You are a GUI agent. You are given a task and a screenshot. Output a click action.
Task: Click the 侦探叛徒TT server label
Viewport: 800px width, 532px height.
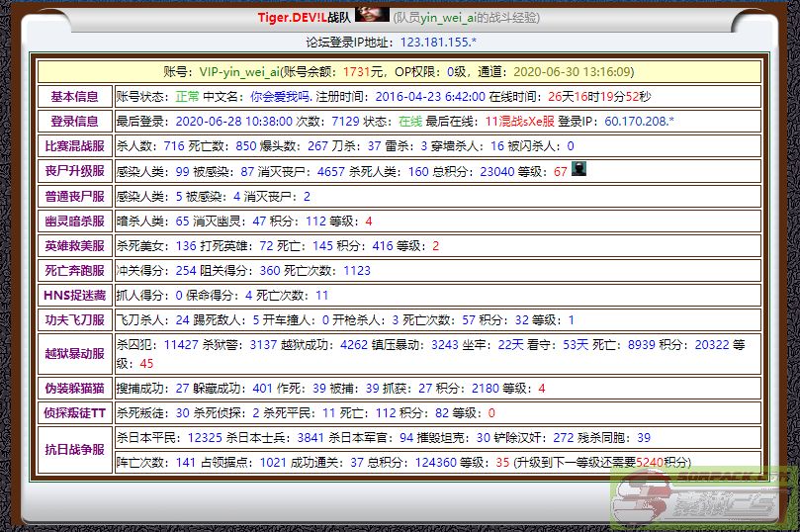74,412
